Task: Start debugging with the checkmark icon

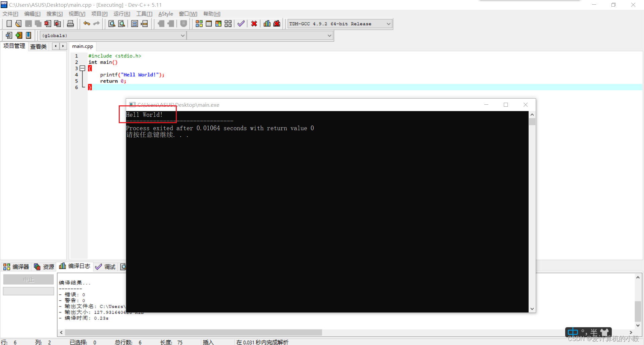Action: (241, 23)
